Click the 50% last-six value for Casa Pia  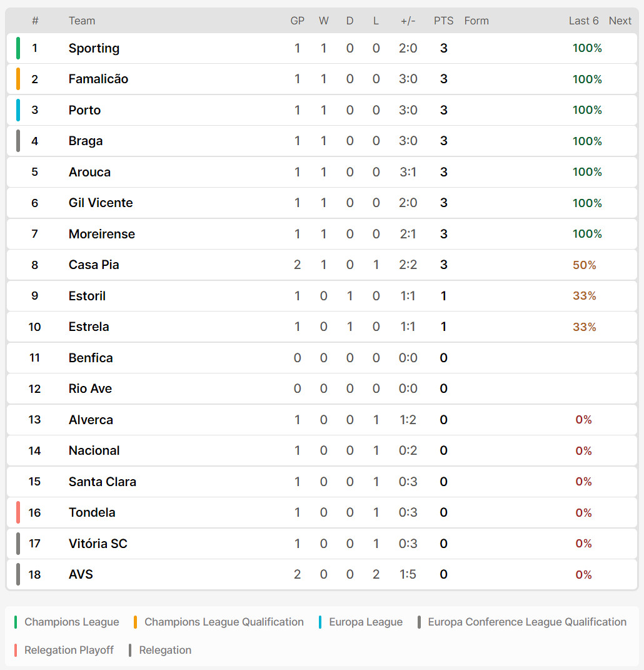[x=584, y=265]
